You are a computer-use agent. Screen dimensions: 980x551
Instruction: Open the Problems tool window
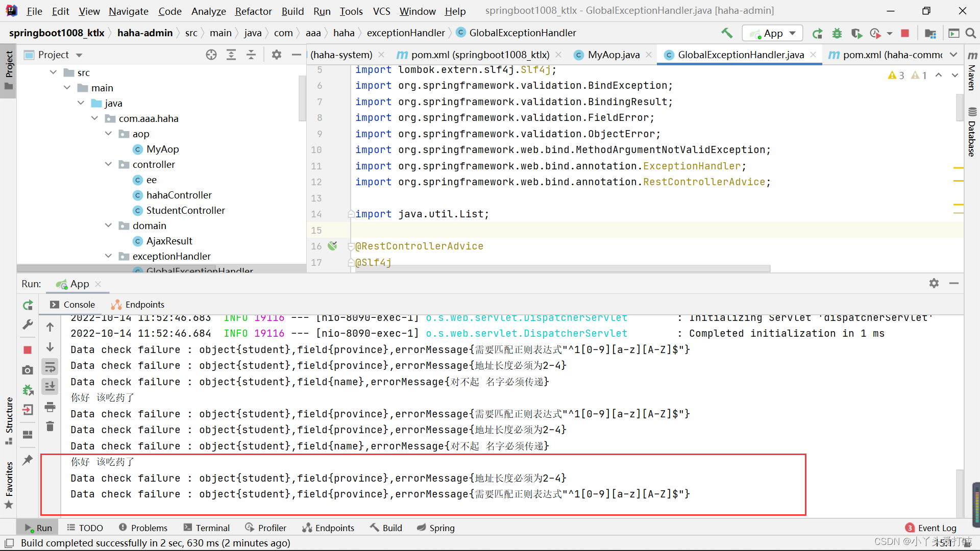coord(143,528)
